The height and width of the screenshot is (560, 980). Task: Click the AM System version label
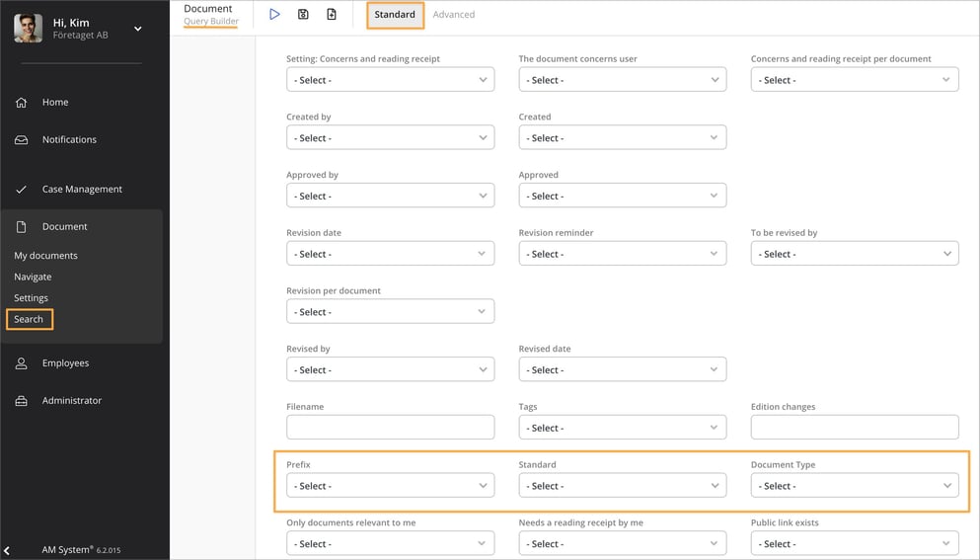click(x=81, y=550)
